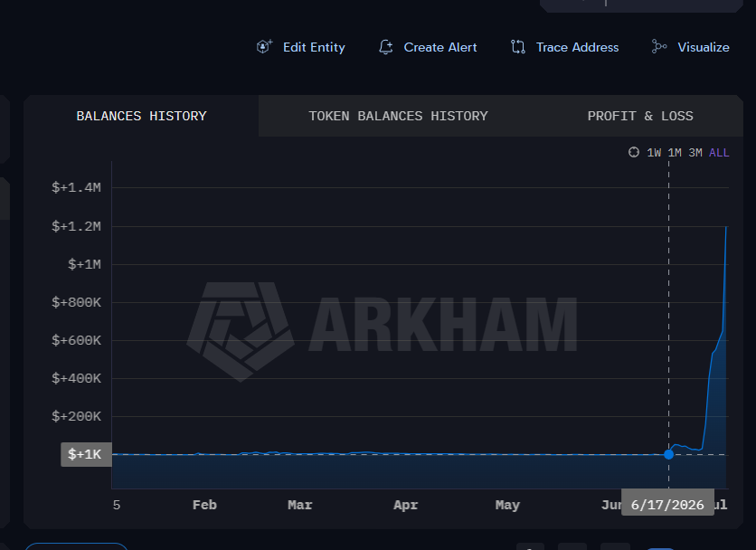Switch to Profit & Loss tab
This screenshot has height=550, width=756.
640,116
